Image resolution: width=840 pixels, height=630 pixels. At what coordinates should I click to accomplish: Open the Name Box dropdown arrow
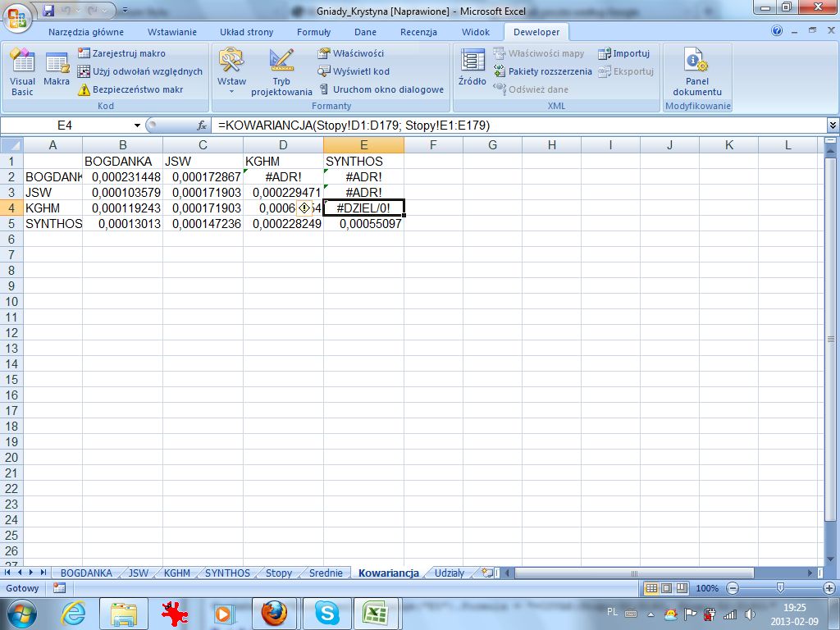click(x=137, y=126)
